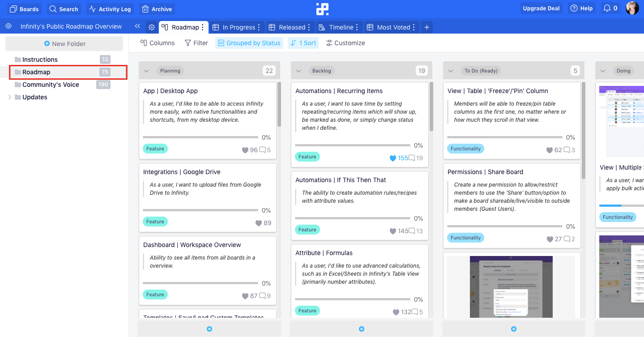Open the Roadmap tab options menu
This screenshot has height=337, width=644.
click(x=203, y=27)
